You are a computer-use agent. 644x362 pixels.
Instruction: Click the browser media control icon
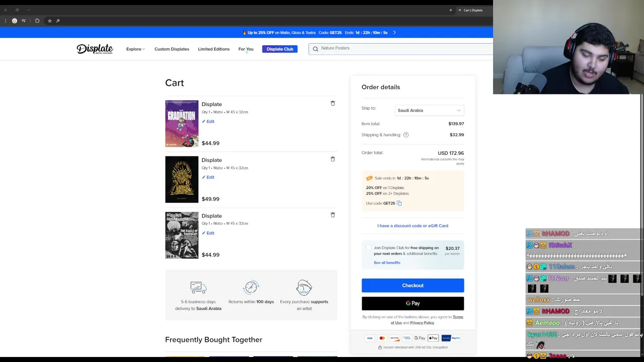[x=24, y=21]
